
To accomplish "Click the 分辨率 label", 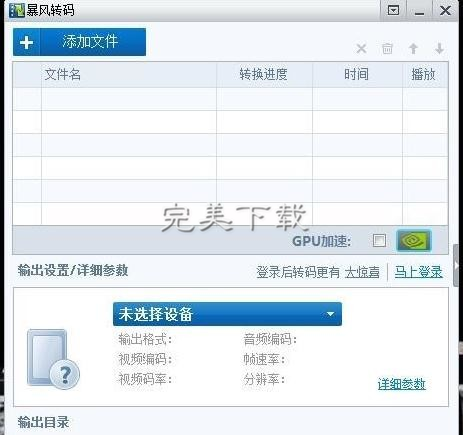I will (x=264, y=379).
